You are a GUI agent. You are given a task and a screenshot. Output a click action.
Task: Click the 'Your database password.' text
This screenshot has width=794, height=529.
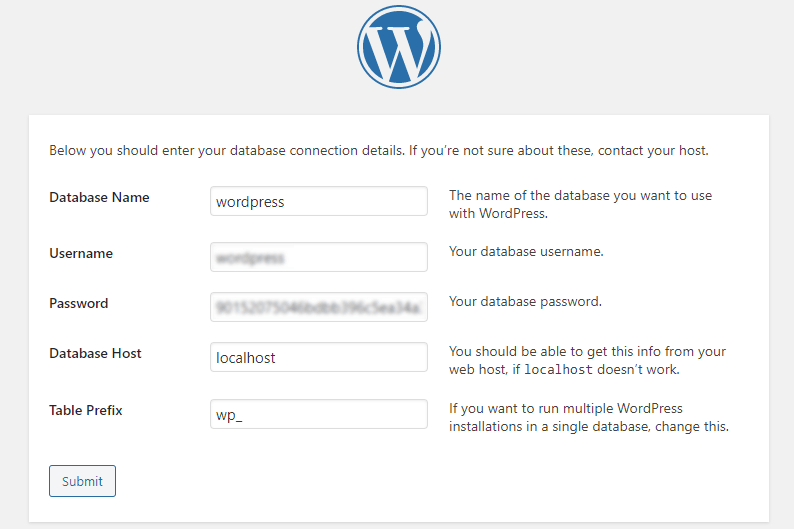(x=525, y=302)
